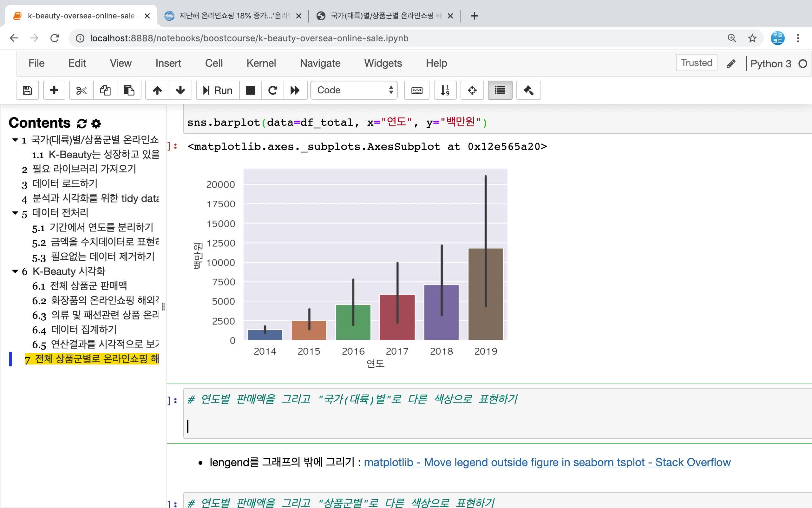
Task: Toggle section numbering sort icon
Action: pyautogui.click(x=445, y=90)
